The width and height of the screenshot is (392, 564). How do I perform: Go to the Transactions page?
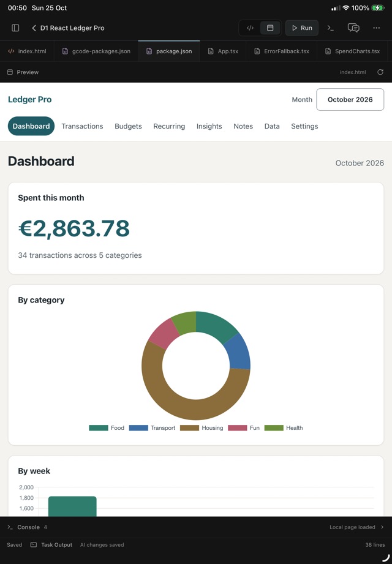(82, 126)
